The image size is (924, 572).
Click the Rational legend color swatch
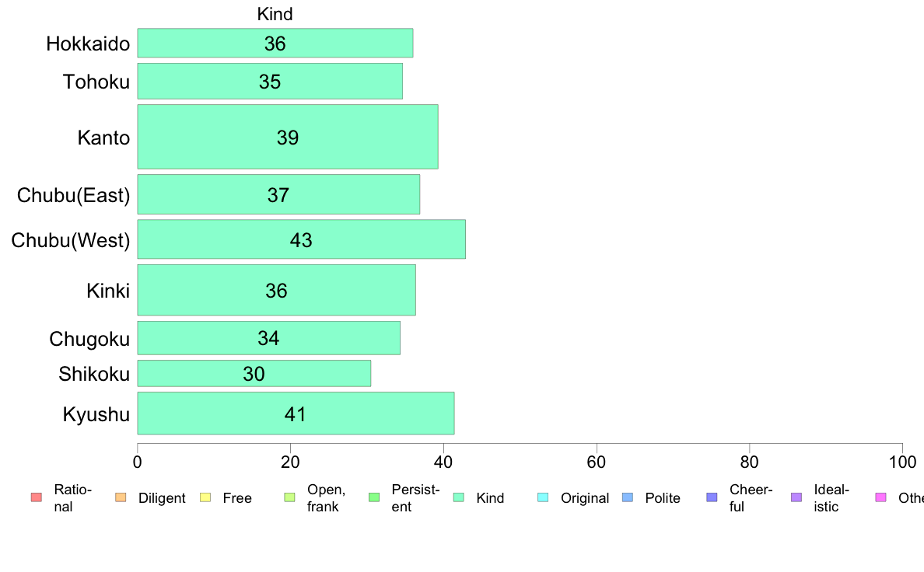pyautogui.click(x=36, y=497)
